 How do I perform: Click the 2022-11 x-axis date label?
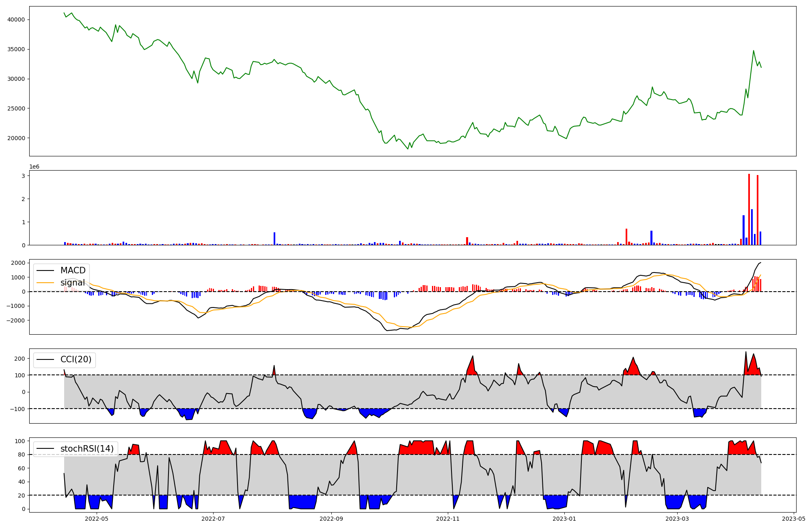click(448, 519)
